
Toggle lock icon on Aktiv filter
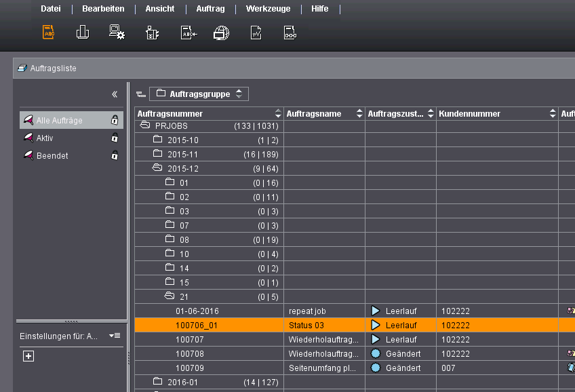(x=115, y=138)
